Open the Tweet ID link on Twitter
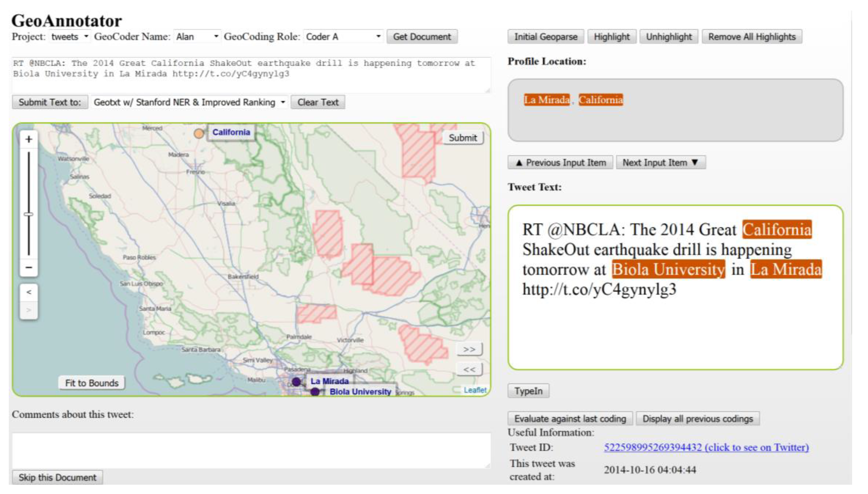 (706, 448)
